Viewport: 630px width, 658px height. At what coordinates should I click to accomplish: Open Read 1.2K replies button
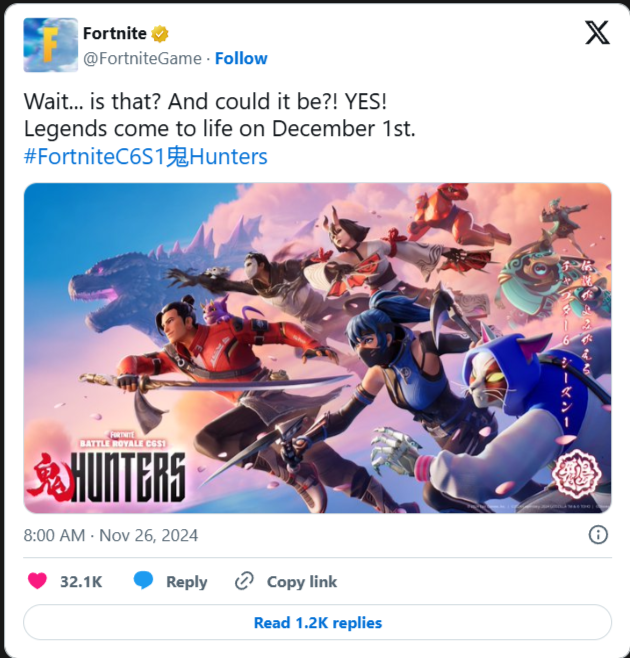coord(317,622)
